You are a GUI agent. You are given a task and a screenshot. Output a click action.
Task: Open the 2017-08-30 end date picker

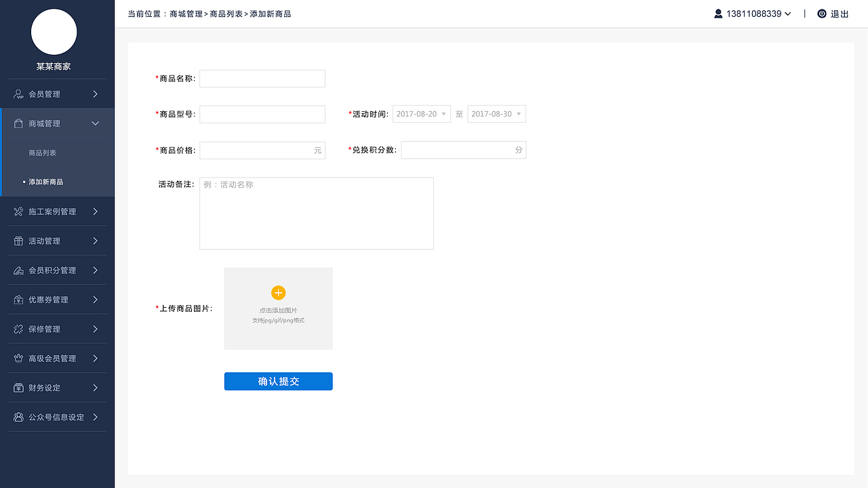496,113
